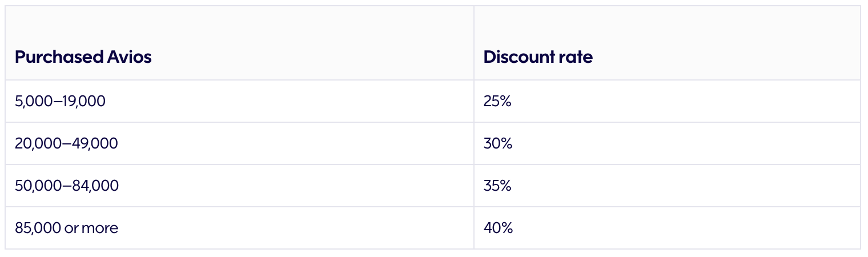Click the word rate in the header
This screenshot has height=257, width=868.
[577, 57]
